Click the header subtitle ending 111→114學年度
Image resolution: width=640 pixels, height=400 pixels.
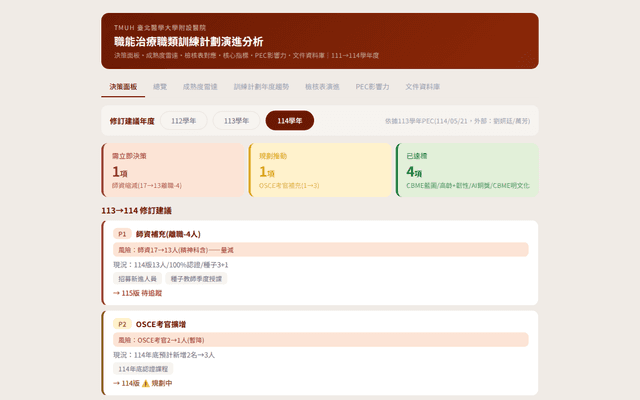pos(247,56)
